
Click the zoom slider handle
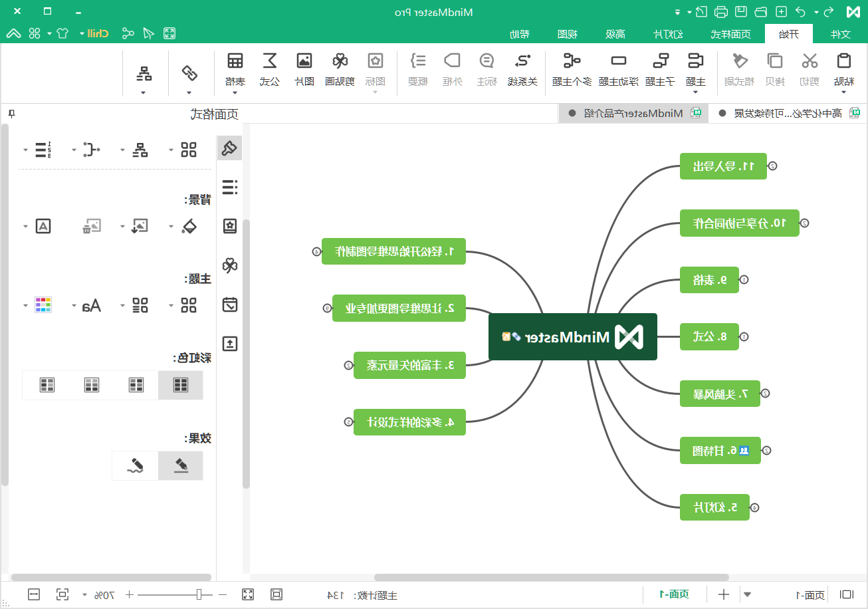[199, 594]
